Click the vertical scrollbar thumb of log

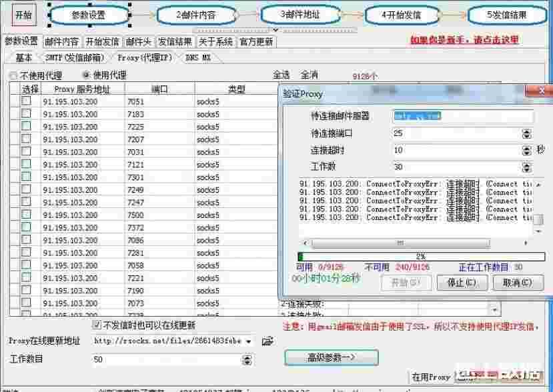pos(538,219)
